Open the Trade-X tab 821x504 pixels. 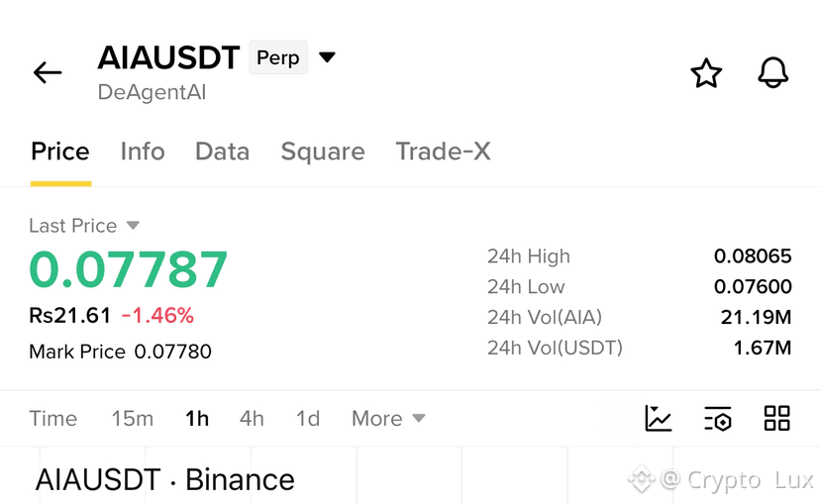click(443, 151)
